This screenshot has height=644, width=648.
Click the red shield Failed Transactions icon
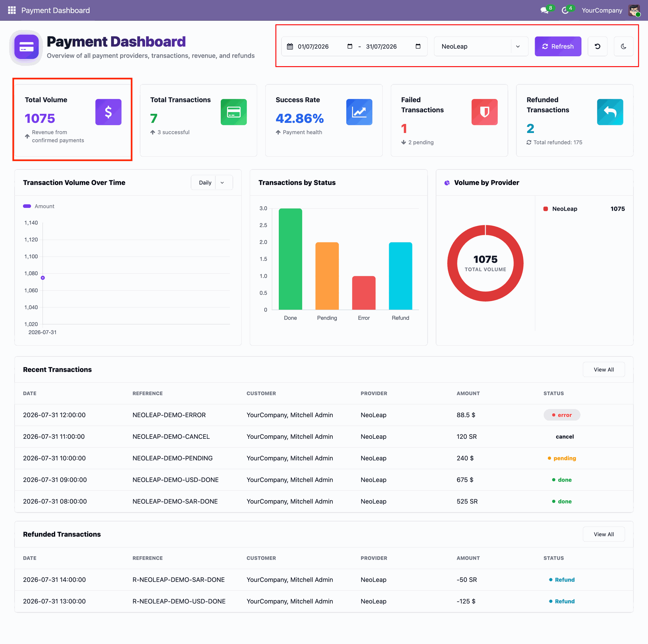click(x=484, y=112)
